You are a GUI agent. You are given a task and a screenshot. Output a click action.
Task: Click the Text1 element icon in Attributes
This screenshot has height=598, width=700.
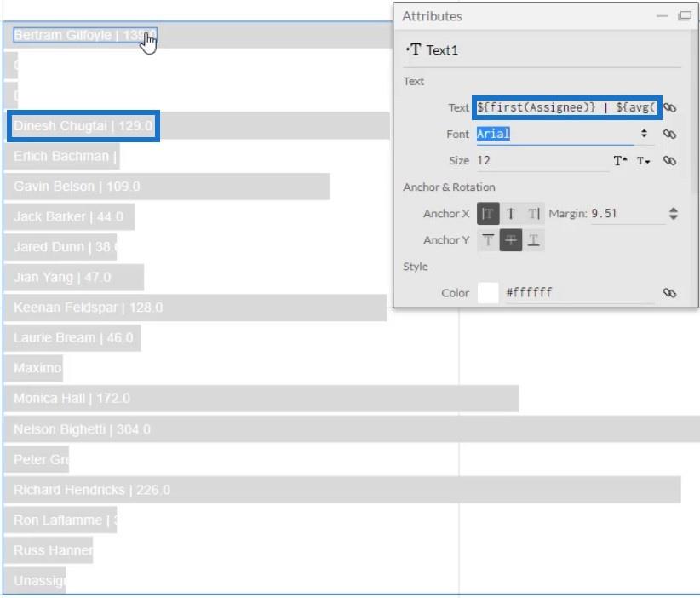click(x=414, y=49)
